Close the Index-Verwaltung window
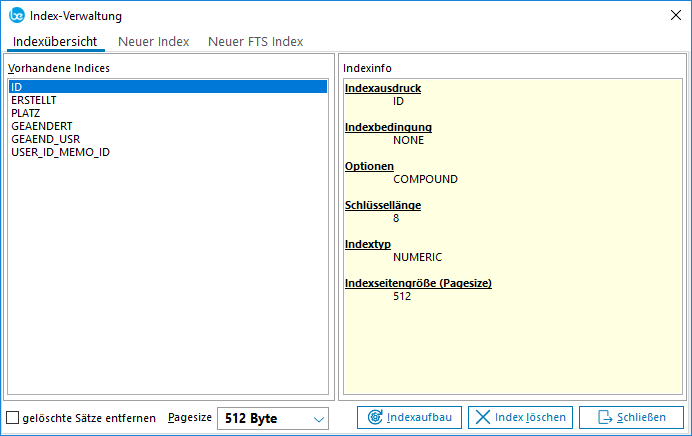This screenshot has width=692, height=436. [674, 14]
